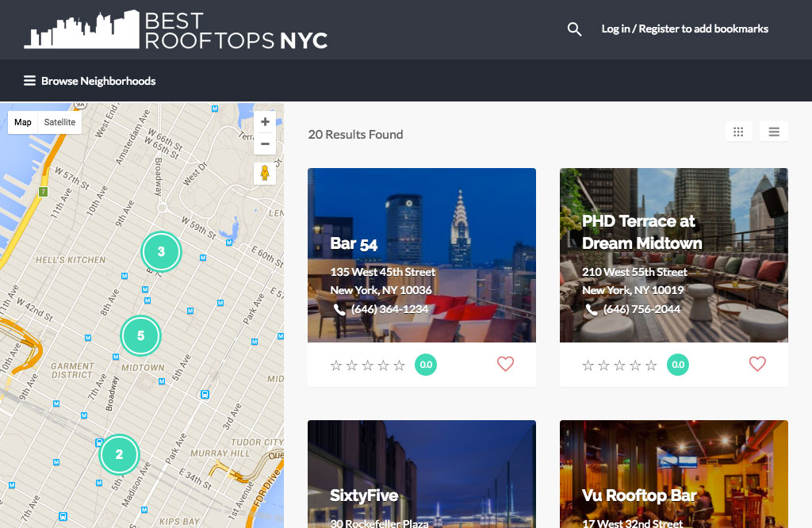
Task: Open the Bar 54 listing title
Action: pyautogui.click(x=354, y=244)
